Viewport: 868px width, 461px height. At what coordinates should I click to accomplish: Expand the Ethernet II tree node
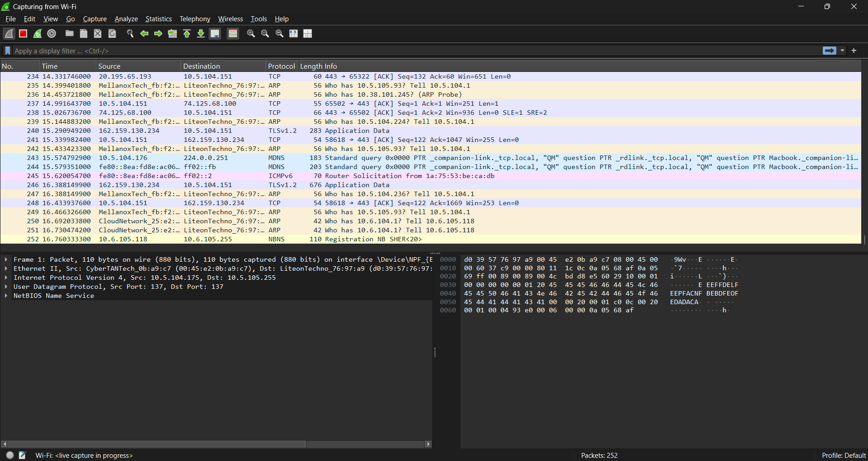6,268
